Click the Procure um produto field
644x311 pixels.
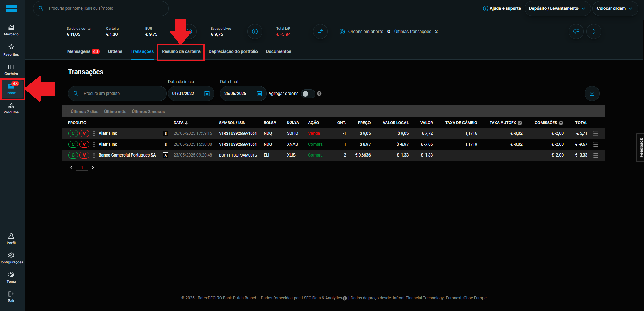click(117, 94)
